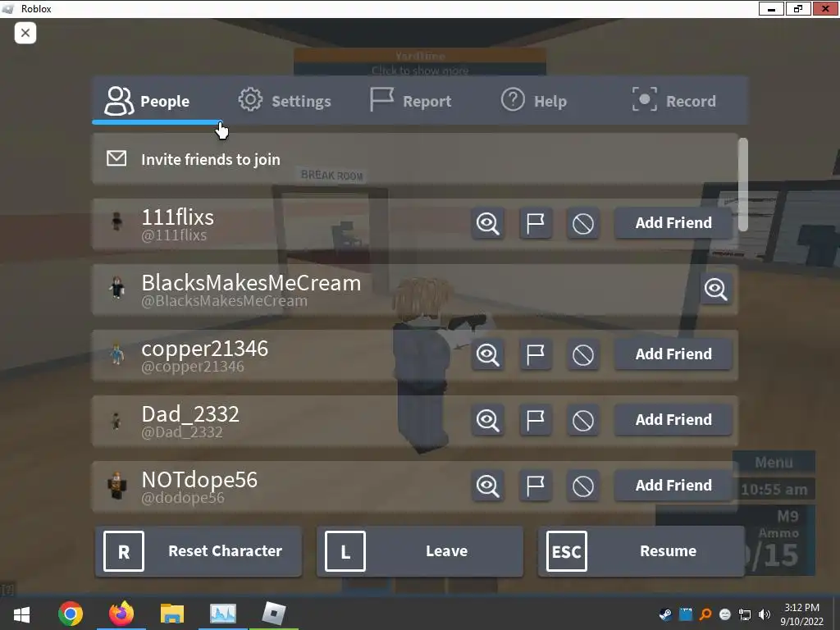Image resolution: width=840 pixels, height=630 pixels.
Task: Block player copper21346
Action: click(x=583, y=354)
